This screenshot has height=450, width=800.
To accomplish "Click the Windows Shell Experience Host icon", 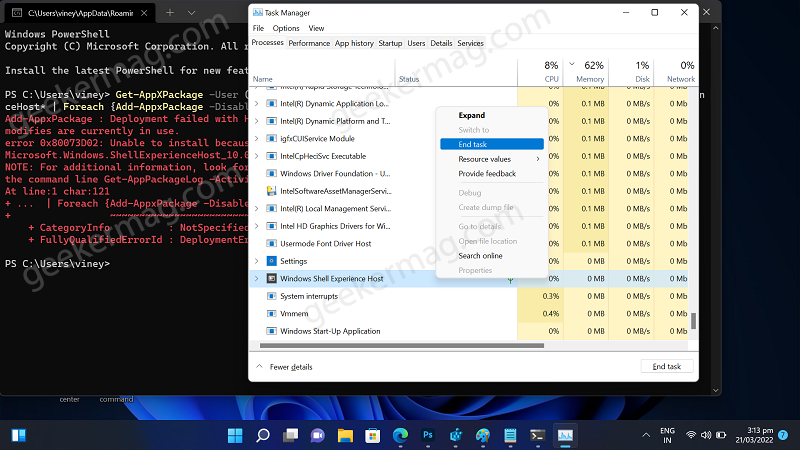I will tap(271, 279).
